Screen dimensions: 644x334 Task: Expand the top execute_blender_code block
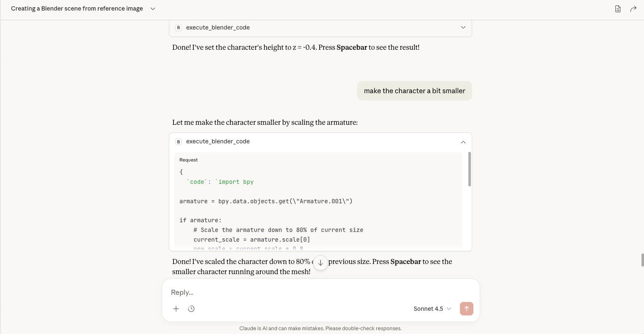(x=463, y=28)
